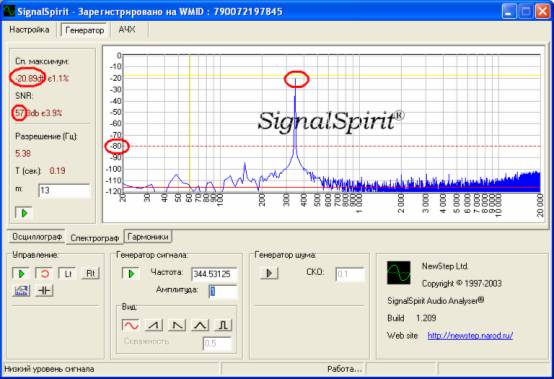Viewport: 554px width, 379px height.
Task: Click the red loop icon in Управление
Action: 44,273
